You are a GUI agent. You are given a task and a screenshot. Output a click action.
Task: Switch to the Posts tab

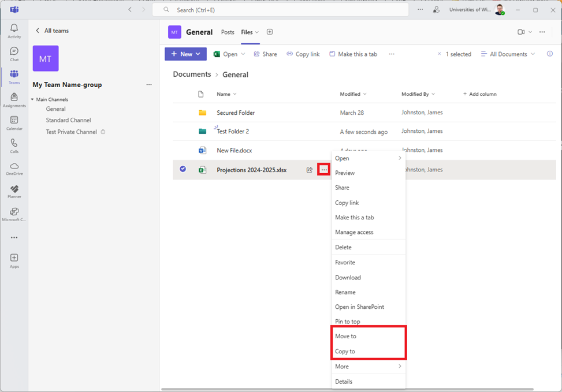point(228,32)
